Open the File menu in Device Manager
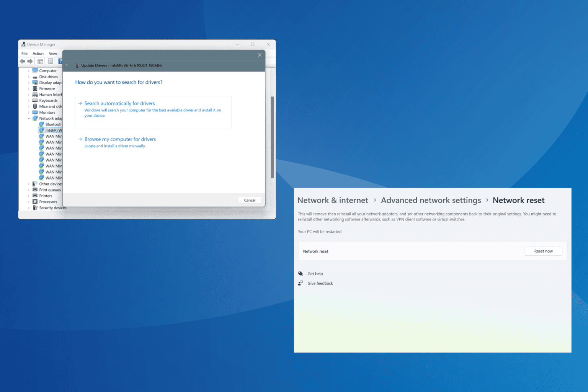588x392 pixels. (x=24, y=54)
